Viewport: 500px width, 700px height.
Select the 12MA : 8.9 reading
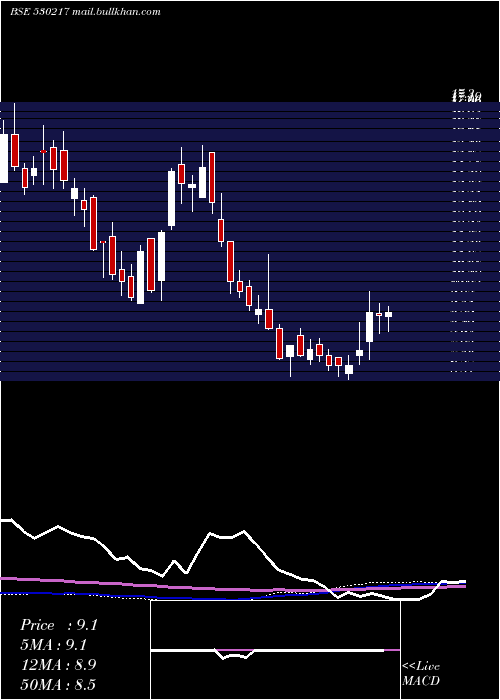pos(58,665)
